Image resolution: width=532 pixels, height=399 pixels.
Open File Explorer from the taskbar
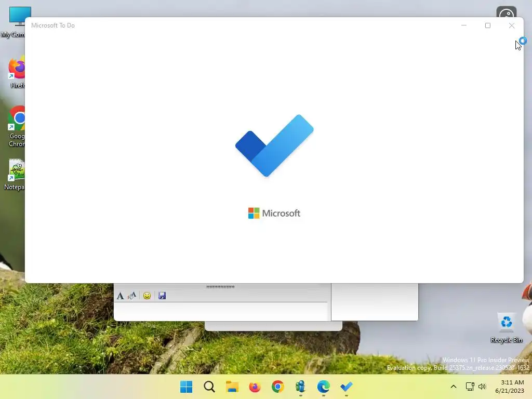click(232, 387)
